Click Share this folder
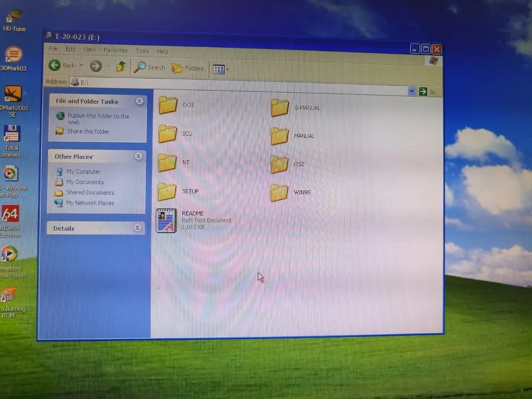The image size is (532, 399). (83, 131)
